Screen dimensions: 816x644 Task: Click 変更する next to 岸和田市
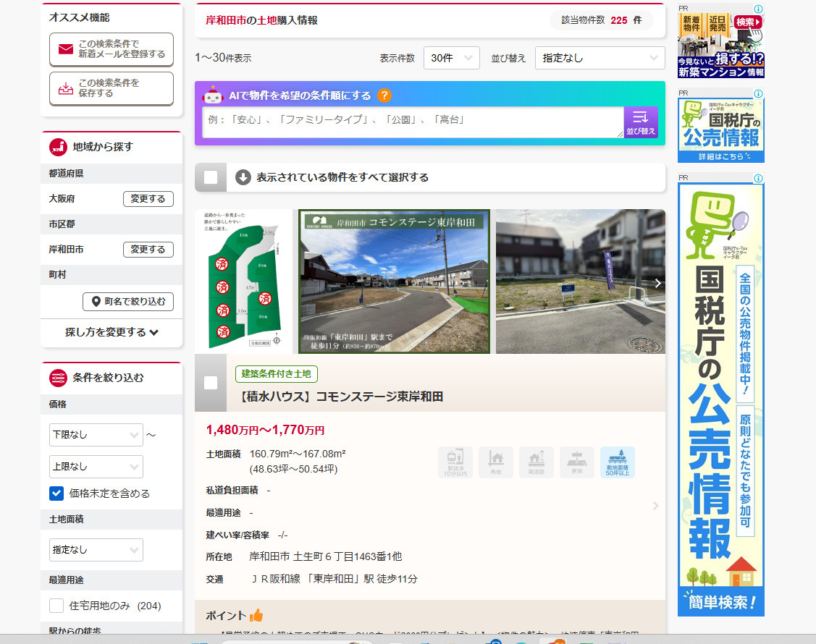click(148, 249)
